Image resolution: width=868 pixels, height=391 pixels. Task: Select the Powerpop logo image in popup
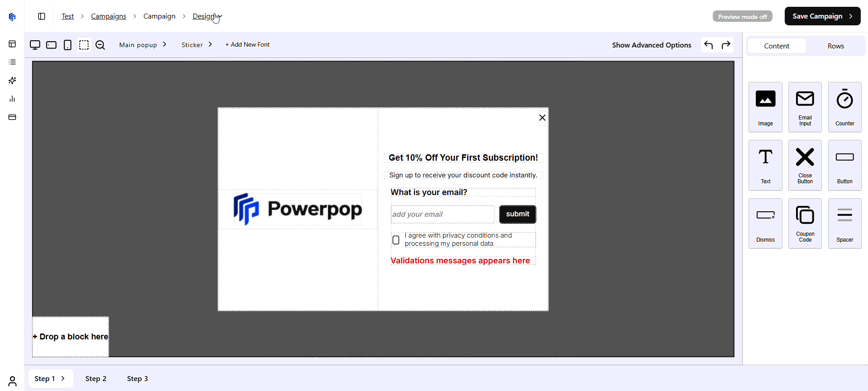298,209
